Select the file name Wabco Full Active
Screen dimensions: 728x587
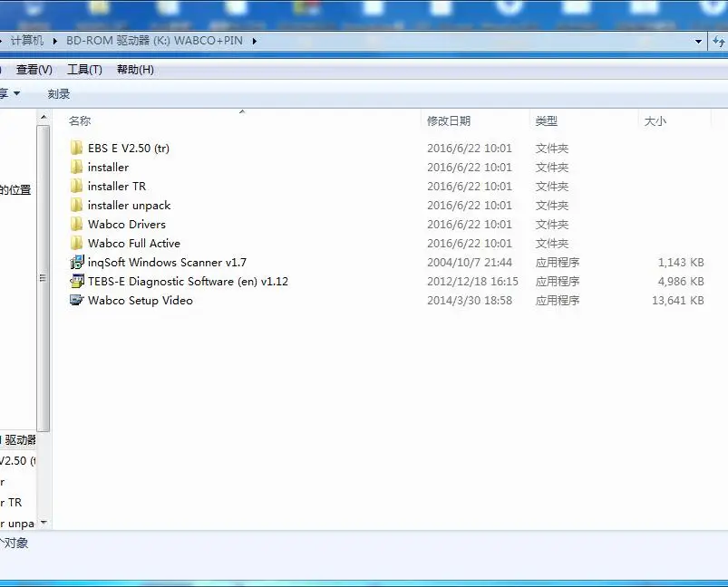tap(134, 243)
